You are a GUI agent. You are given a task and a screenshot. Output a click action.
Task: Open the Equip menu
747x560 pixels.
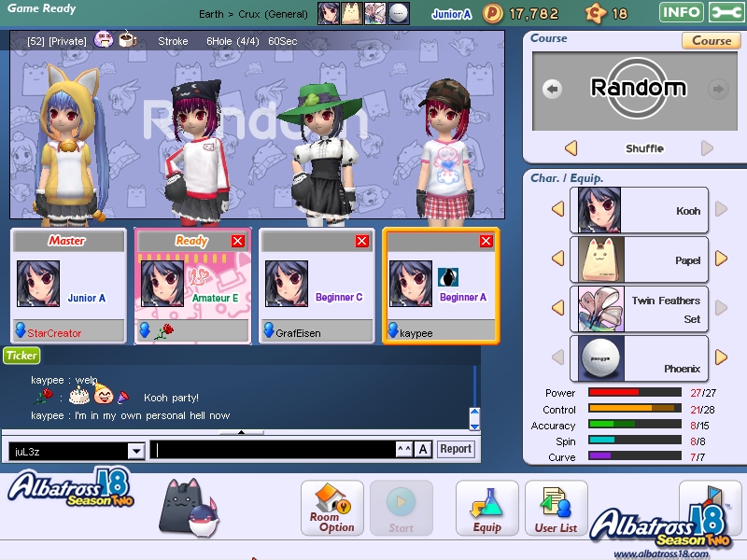tap(486, 509)
